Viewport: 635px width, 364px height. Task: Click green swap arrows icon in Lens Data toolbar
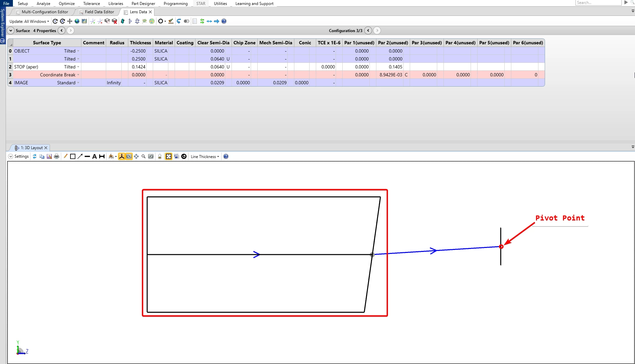tap(202, 21)
